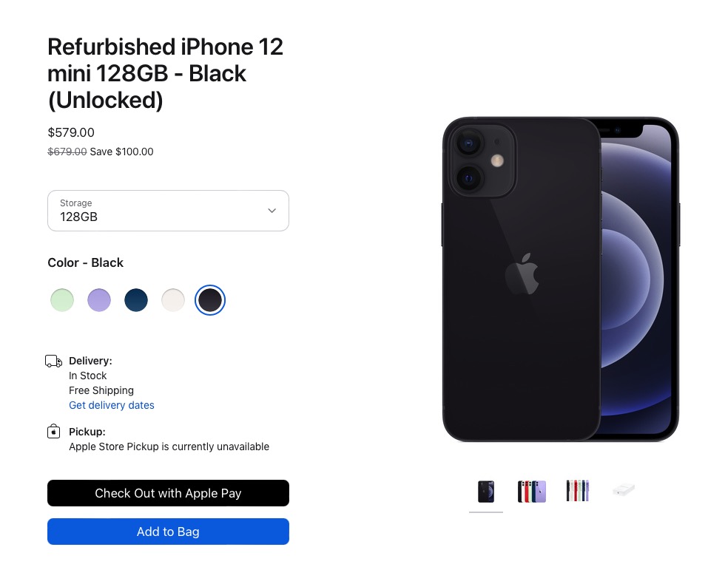View the all-colors iPhone lineup thumbnail
Image resolution: width=728 pixels, height=567 pixels.
click(532, 492)
